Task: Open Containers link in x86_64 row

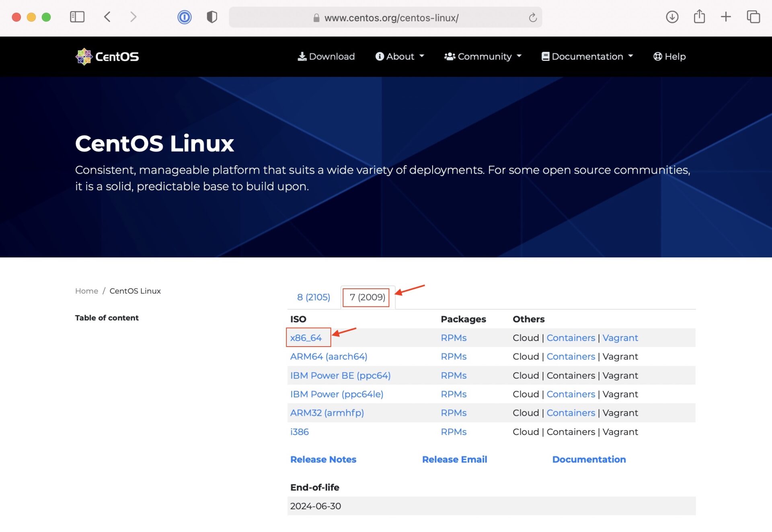Action: pos(571,338)
